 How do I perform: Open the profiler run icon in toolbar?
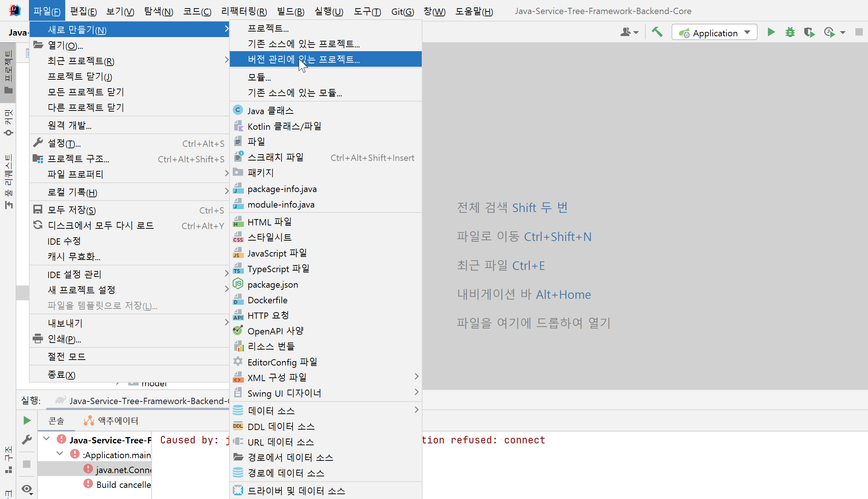click(x=829, y=33)
